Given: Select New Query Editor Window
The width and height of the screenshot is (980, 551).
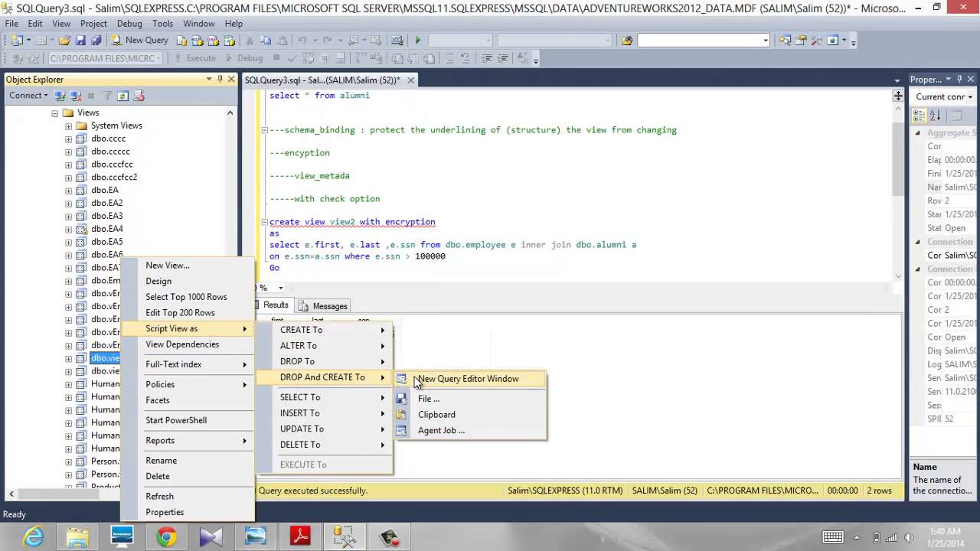Looking at the screenshot, I should point(470,379).
